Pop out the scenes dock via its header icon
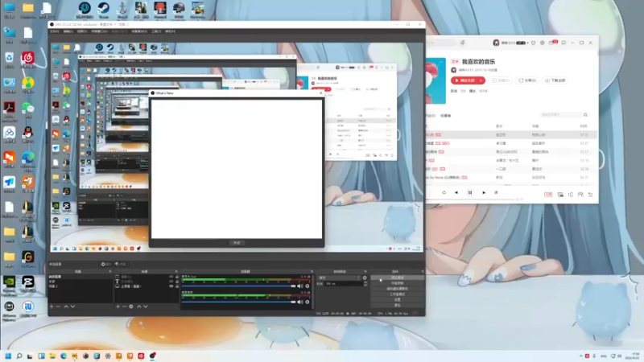 click(109, 272)
